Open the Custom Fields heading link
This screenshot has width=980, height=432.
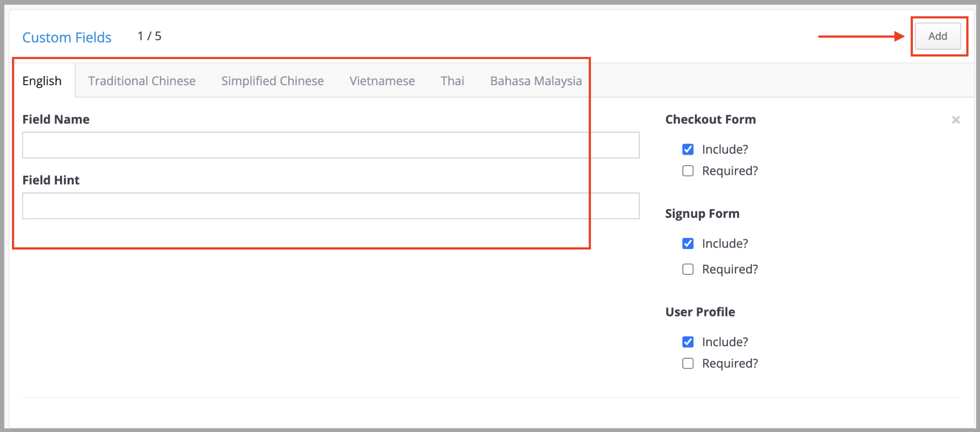click(x=67, y=37)
